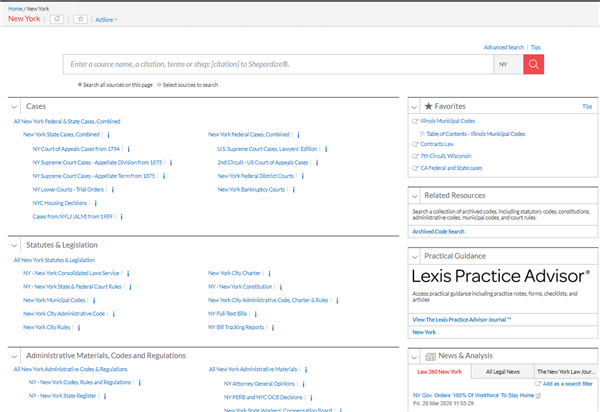Open info icon for U.S. Supreme Court Cases

326,149
